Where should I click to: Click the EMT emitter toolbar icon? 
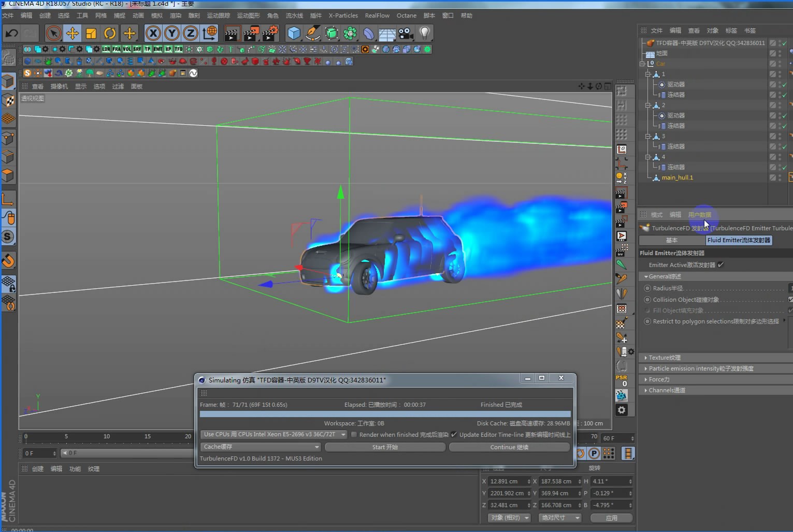point(158,49)
